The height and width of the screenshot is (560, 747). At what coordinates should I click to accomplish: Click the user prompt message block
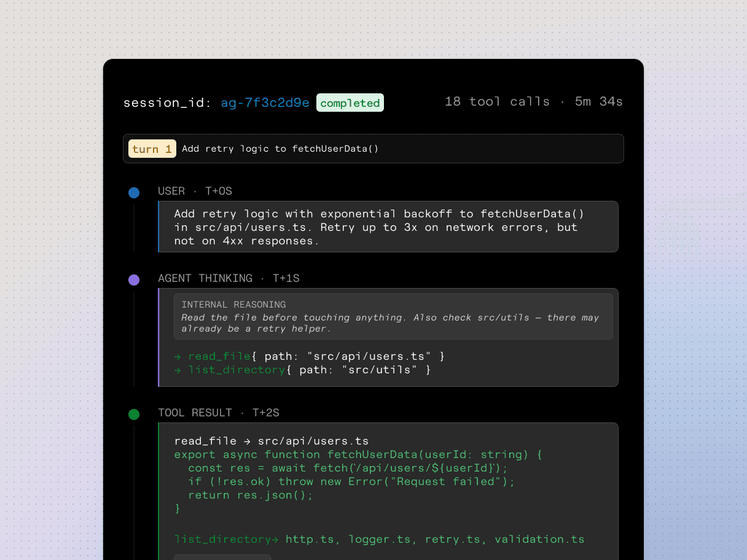388,227
